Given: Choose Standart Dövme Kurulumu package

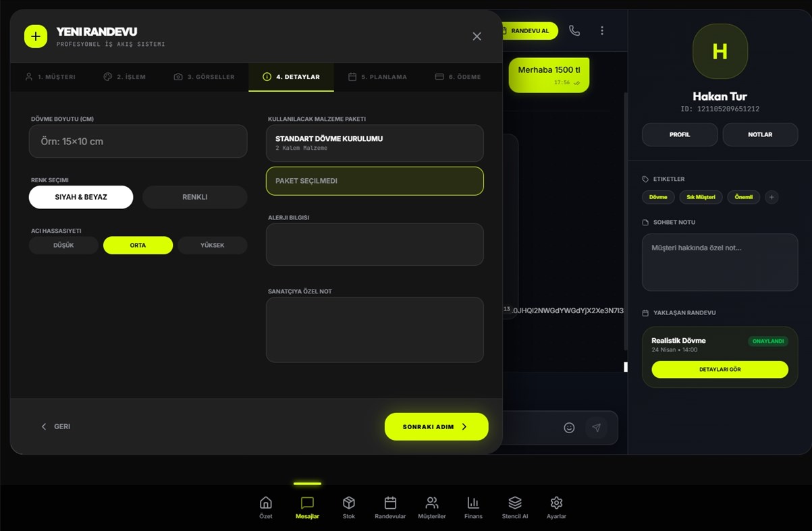Looking at the screenshot, I should coord(375,143).
